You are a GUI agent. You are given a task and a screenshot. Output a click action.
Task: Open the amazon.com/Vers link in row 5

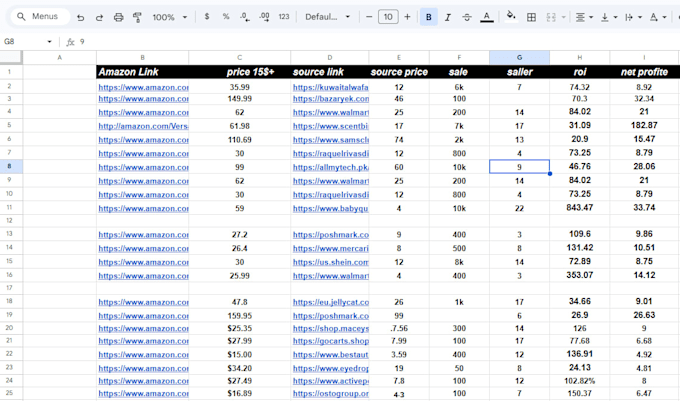[x=143, y=126]
